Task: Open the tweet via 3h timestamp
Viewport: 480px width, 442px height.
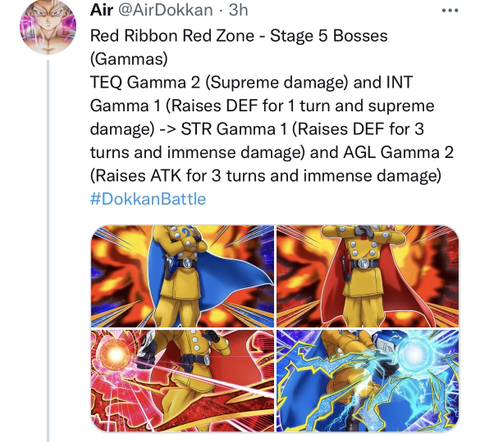Action: (x=239, y=10)
